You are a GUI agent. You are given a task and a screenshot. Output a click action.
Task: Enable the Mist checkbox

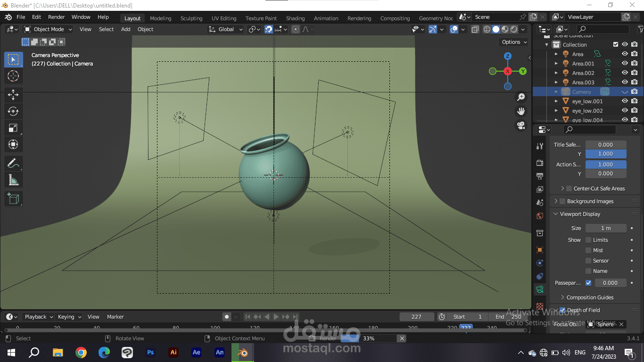[x=588, y=250]
